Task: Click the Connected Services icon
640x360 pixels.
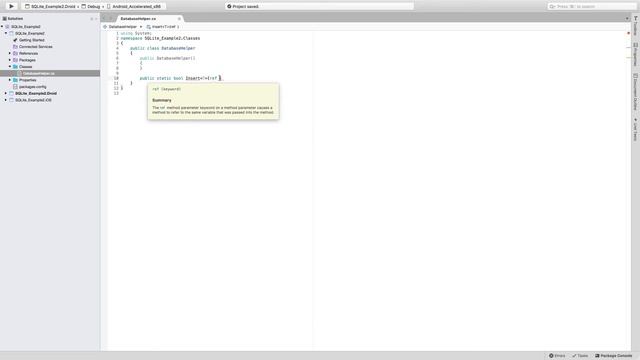Action: [15, 47]
